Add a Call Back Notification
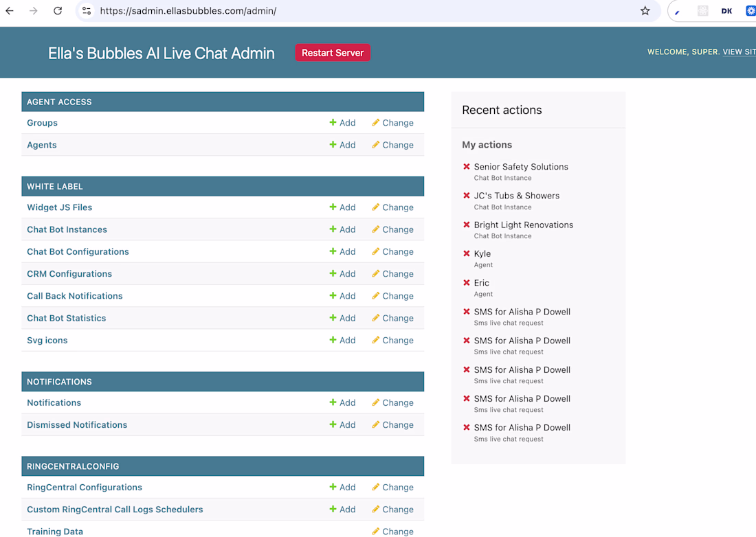 tap(342, 296)
